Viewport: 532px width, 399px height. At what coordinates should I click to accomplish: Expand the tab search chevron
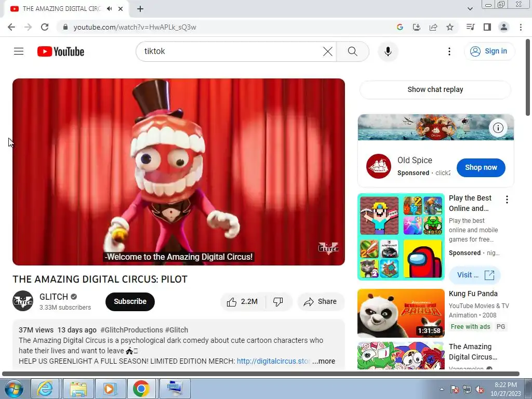click(470, 9)
